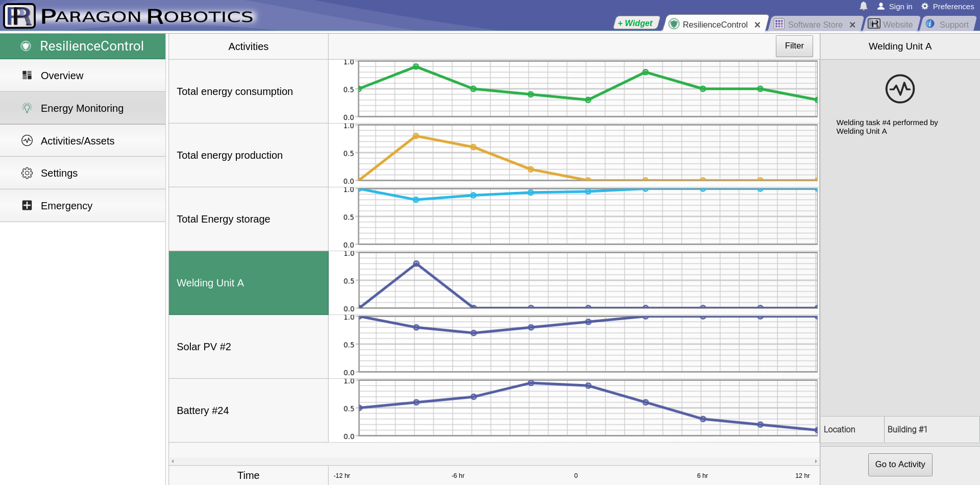
Task: Click the ResilienceControl shield tab icon
Action: coord(674,24)
